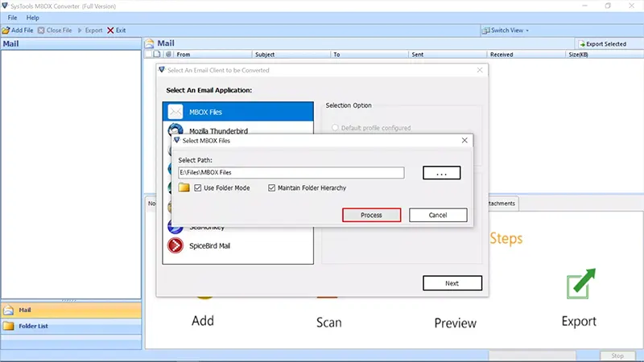This screenshot has height=362, width=644.
Task: Click the Stop button in status bar
Action: [x=617, y=356]
